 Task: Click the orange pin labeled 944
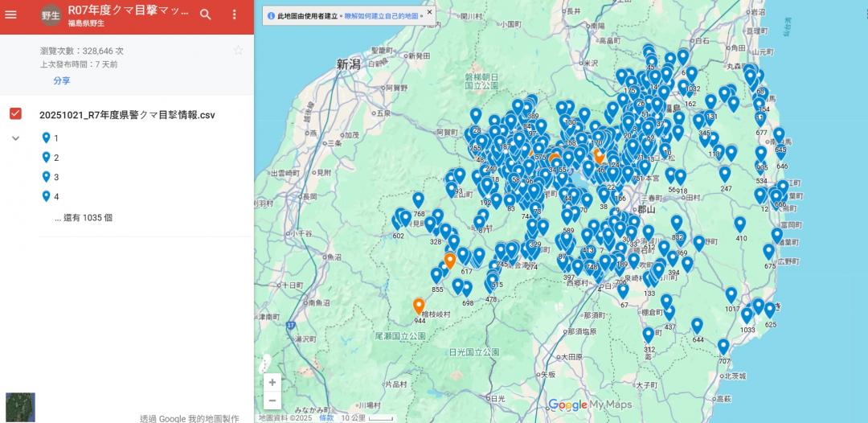(419, 306)
